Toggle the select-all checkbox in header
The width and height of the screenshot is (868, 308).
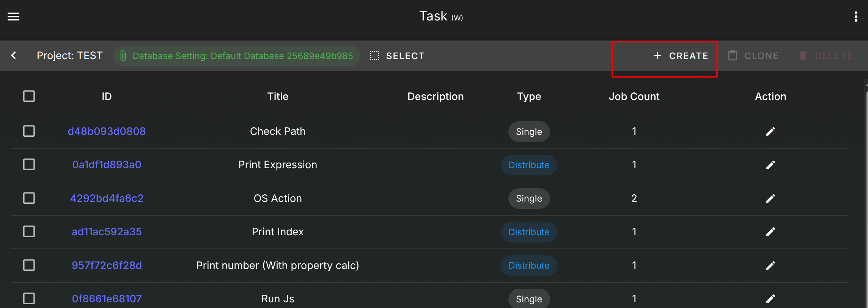click(29, 96)
